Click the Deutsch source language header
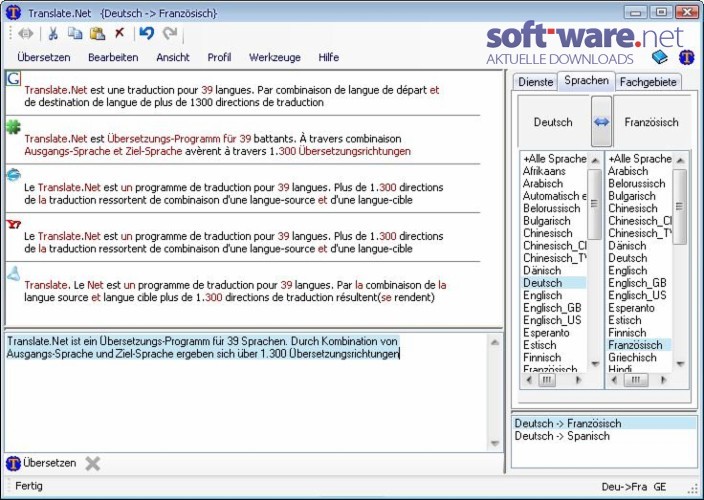Image resolution: width=704 pixels, height=500 pixels. [553, 122]
